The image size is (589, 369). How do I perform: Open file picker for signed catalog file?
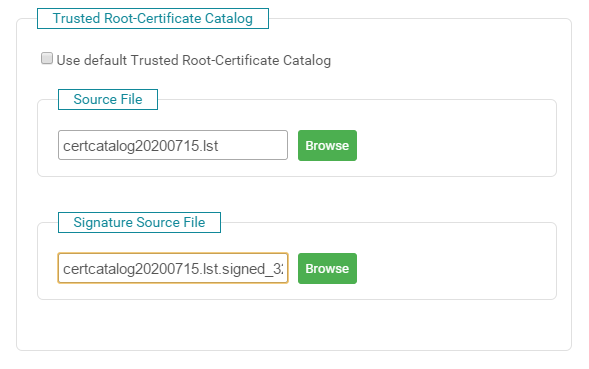tap(327, 268)
